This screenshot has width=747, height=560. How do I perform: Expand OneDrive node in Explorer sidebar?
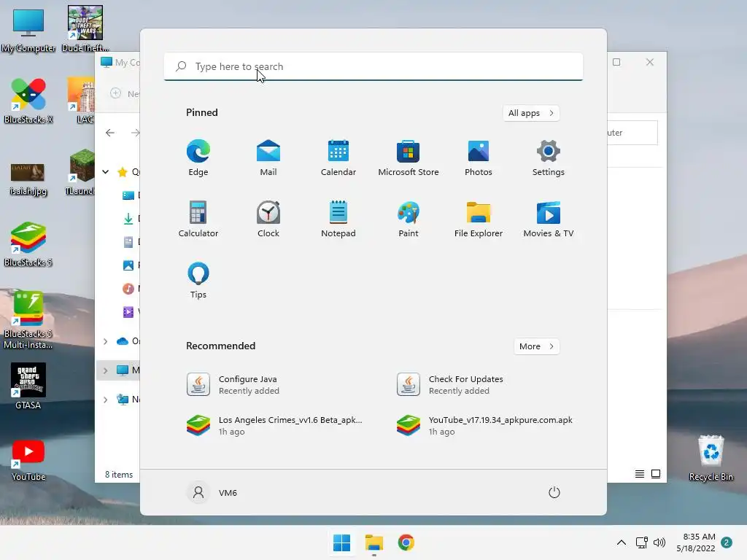tap(105, 341)
